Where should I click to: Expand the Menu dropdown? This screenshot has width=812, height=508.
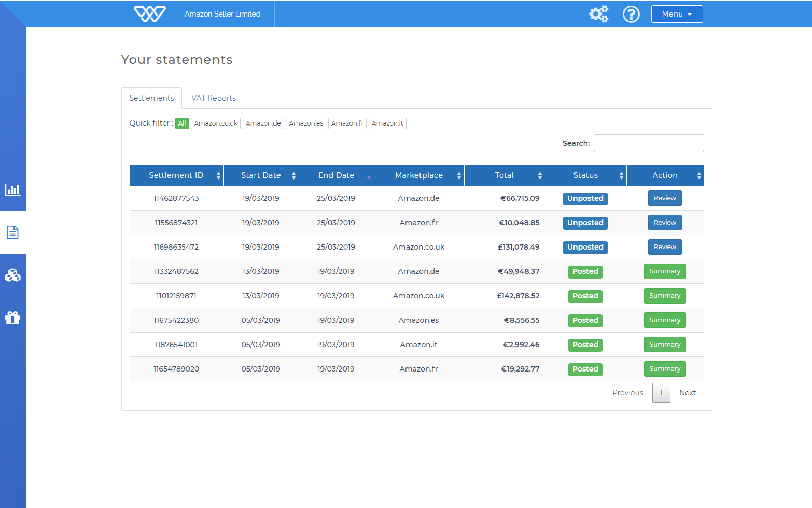click(677, 14)
